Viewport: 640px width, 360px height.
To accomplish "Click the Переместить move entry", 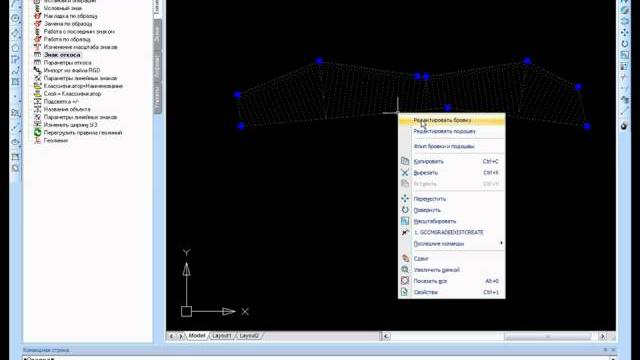I will coord(451,199).
